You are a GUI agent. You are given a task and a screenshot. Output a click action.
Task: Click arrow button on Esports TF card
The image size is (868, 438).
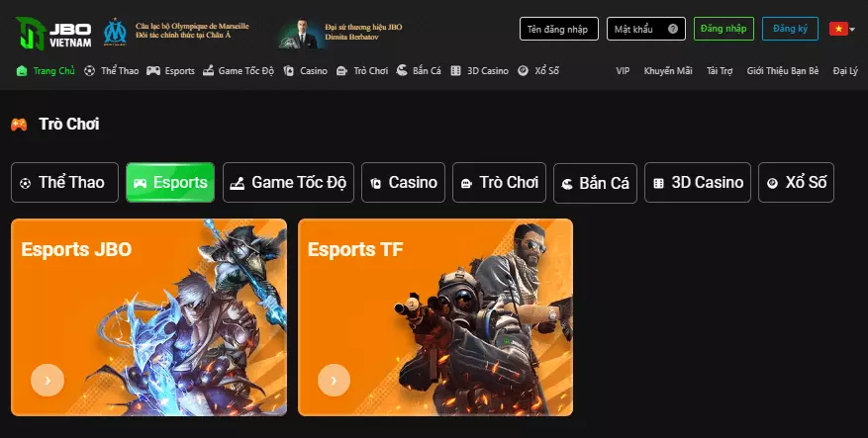point(334,380)
